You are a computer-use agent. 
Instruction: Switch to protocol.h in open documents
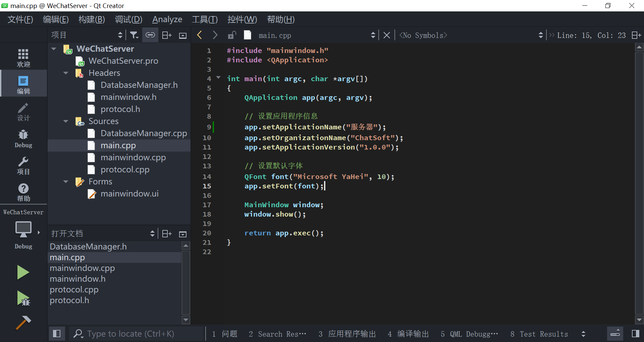pyautogui.click(x=69, y=300)
